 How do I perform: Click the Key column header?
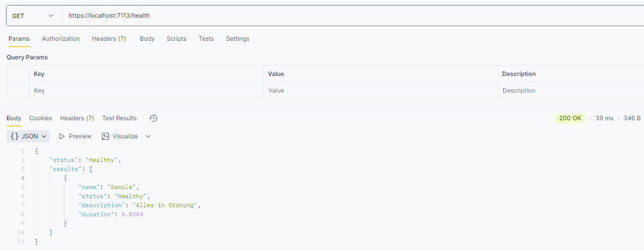[39, 74]
